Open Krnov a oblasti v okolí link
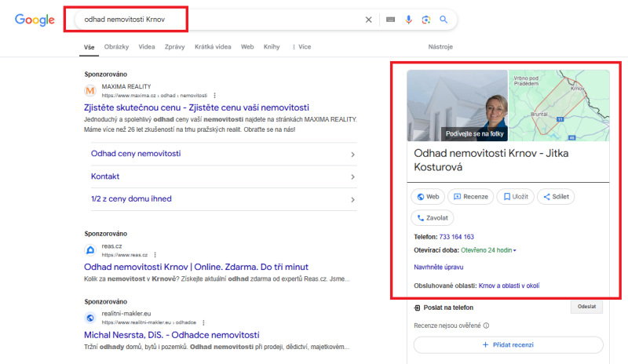Screen dimensions: 628x364 (509, 286)
